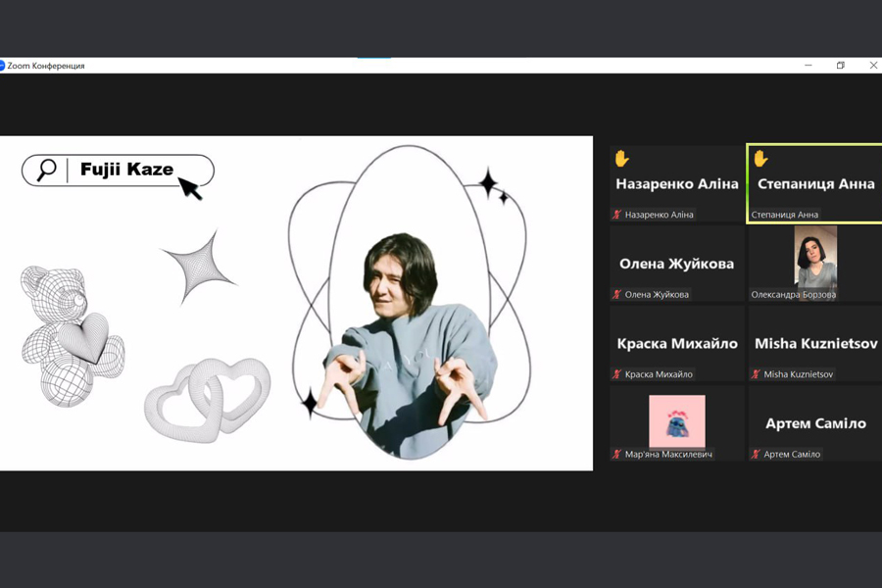This screenshot has width=882, height=588.
Task: Select the Misha Kuznietsov participant tile
Action: tap(815, 343)
